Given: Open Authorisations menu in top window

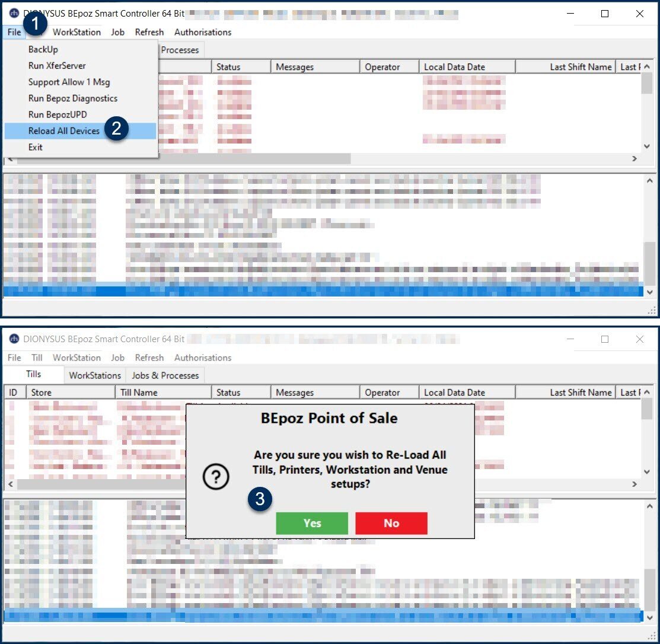Looking at the screenshot, I should pos(203,32).
